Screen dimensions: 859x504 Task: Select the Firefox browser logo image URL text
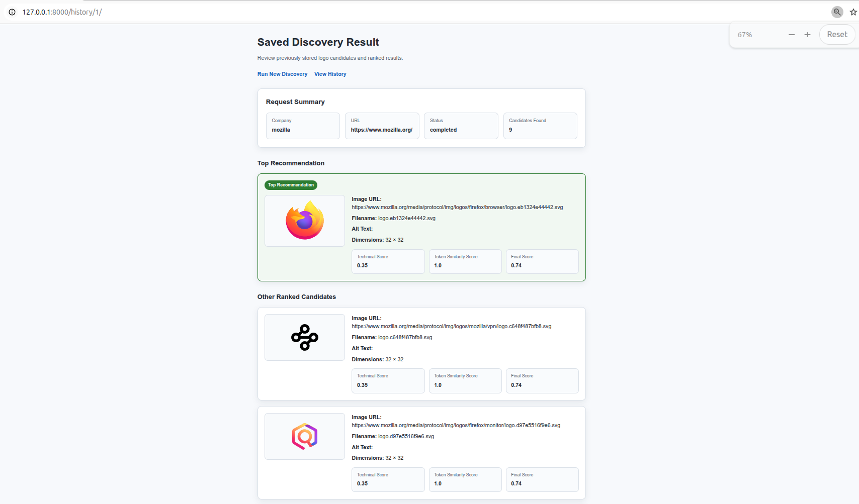(x=457, y=207)
